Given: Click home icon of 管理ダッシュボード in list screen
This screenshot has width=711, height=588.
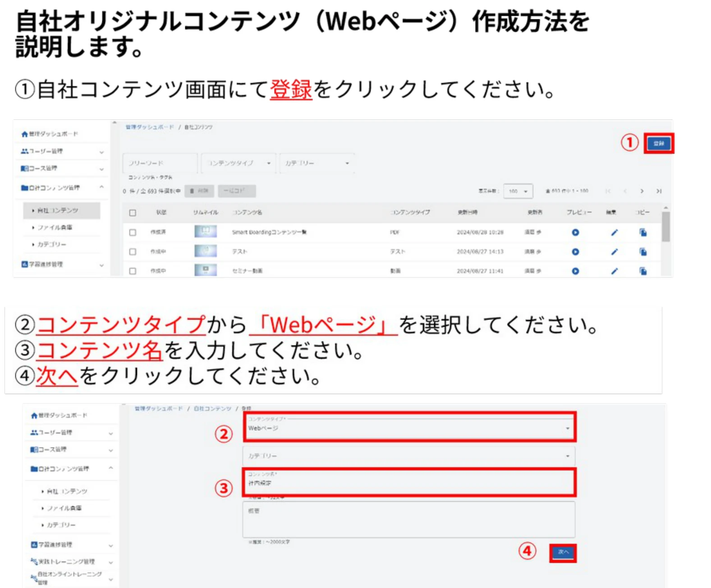Looking at the screenshot, I should (24, 134).
